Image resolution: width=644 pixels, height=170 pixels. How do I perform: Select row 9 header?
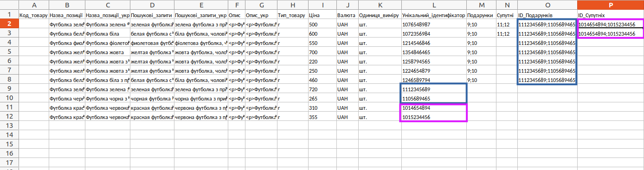tap(9, 89)
